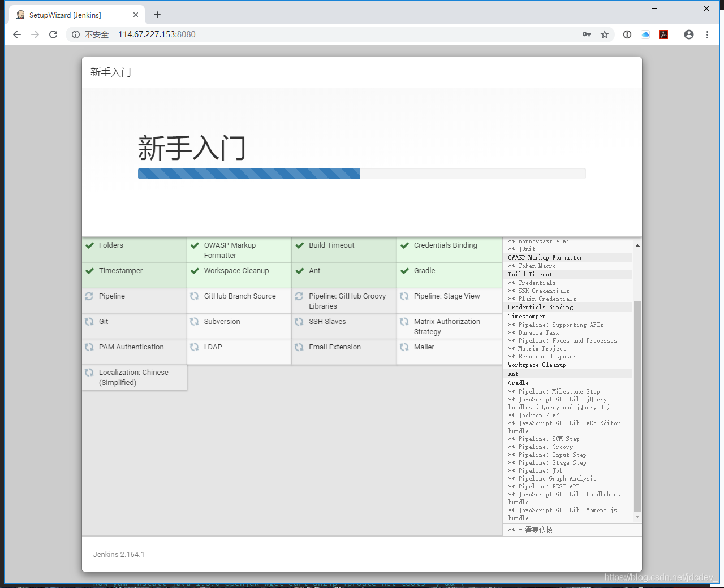Click the "** - 需要依赖" legend text
724x588 pixels.
tap(530, 530)
